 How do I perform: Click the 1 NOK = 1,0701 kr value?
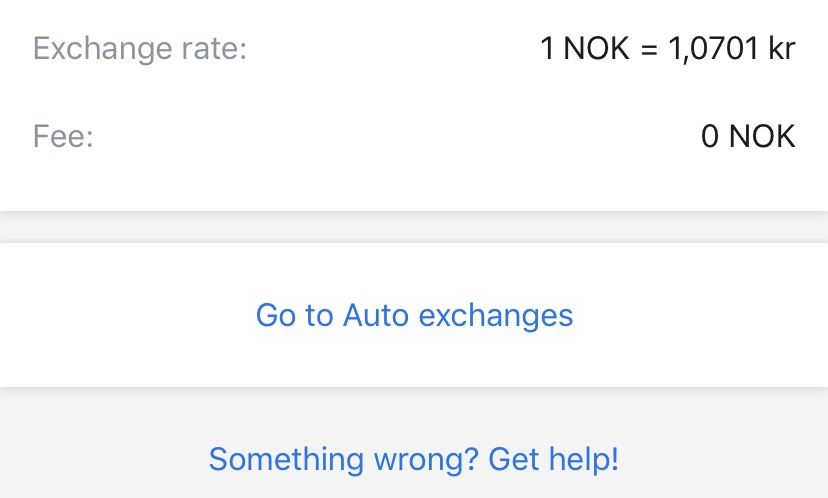(667, 48)
